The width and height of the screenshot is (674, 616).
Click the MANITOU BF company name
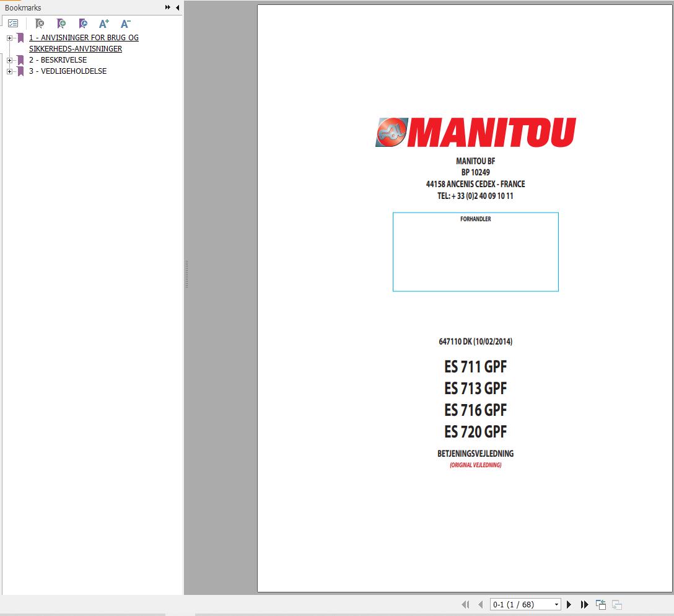475,161
